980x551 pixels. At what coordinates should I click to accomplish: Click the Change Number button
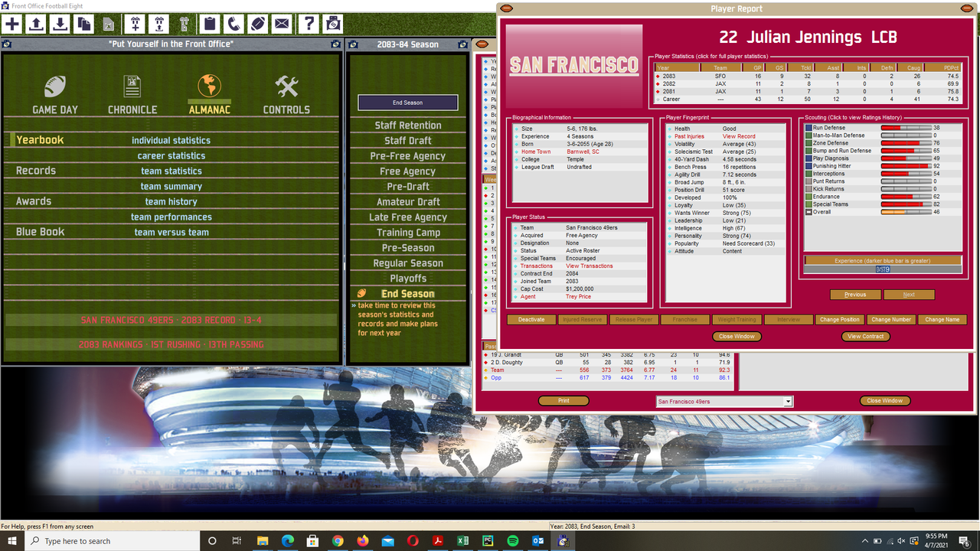(x=891, y=320)
